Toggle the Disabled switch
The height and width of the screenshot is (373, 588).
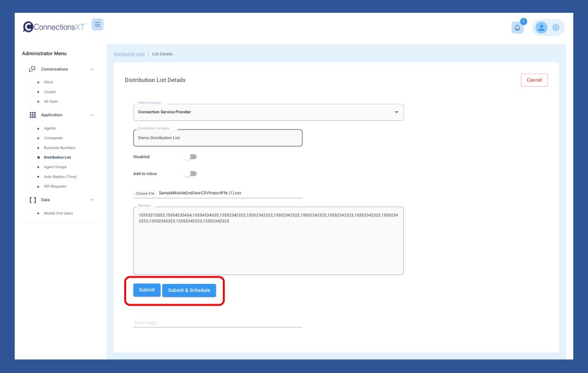pyautogui.click(x=190, y=157)
